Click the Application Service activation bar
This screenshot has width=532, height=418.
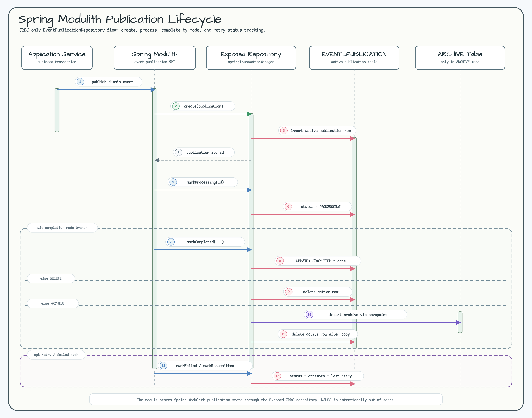click(x=57, y=110)
